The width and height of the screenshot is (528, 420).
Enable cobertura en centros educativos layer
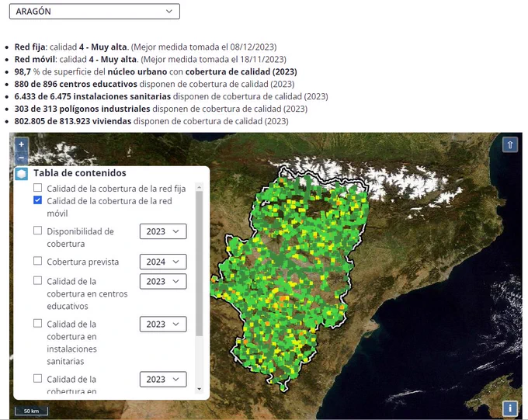click(x=38, y=280)
